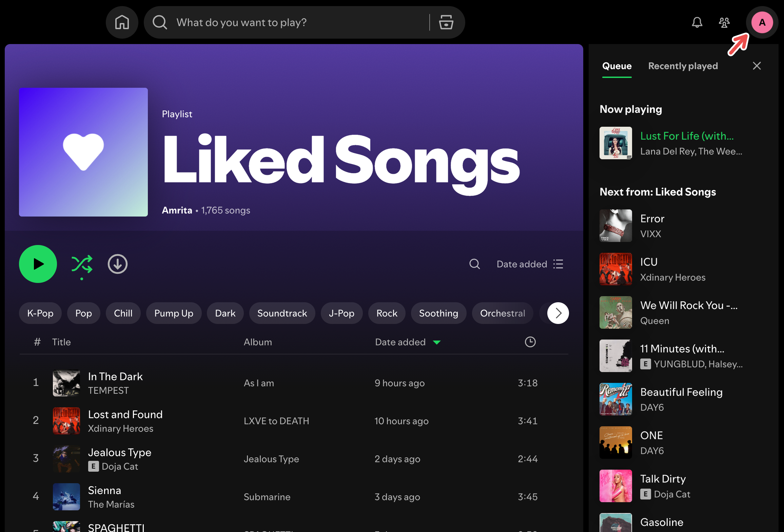Open now playing Lust For Life title
The height and width of the screenshot is (532, 784).
pos(687,136)
